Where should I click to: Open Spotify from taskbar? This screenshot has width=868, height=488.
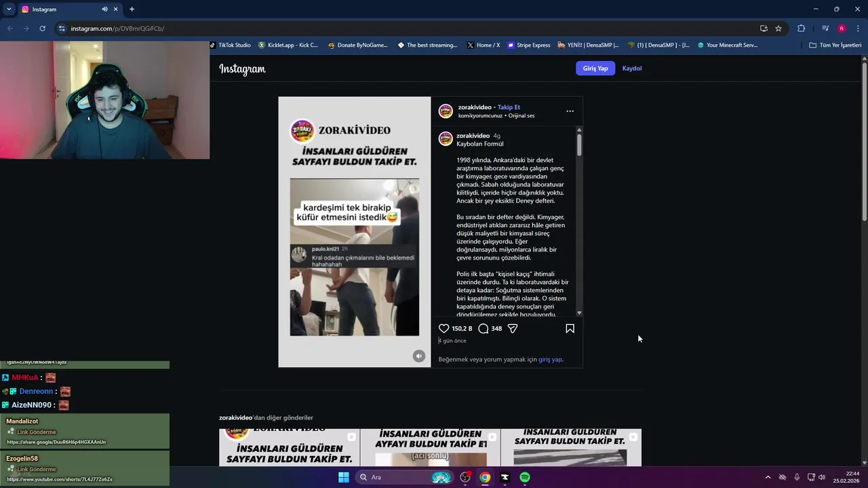(525, 477)
